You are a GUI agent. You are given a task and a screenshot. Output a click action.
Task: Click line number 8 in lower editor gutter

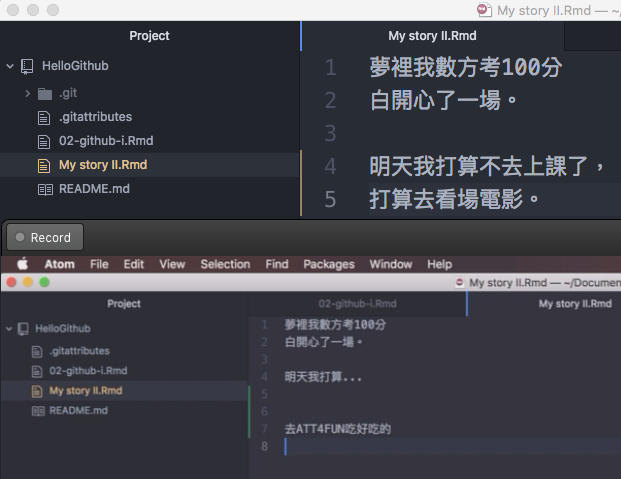pos(265,447)
